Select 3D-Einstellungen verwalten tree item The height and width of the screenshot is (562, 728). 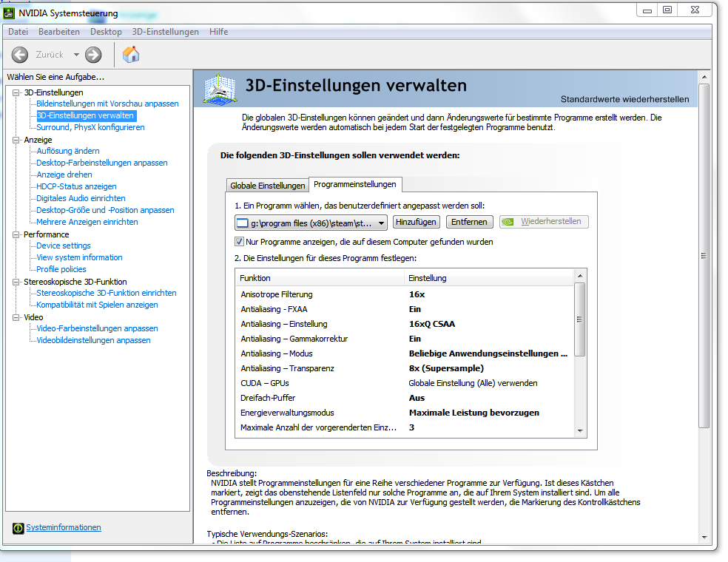click(x=85, y=115)
